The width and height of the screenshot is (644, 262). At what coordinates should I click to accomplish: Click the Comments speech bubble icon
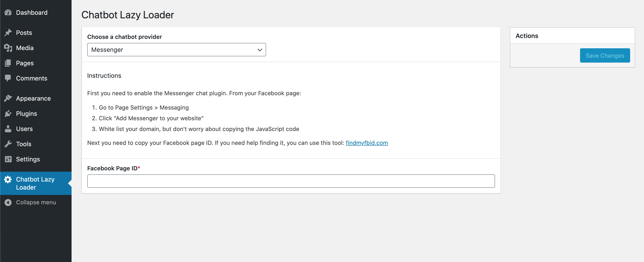[8, 78]
